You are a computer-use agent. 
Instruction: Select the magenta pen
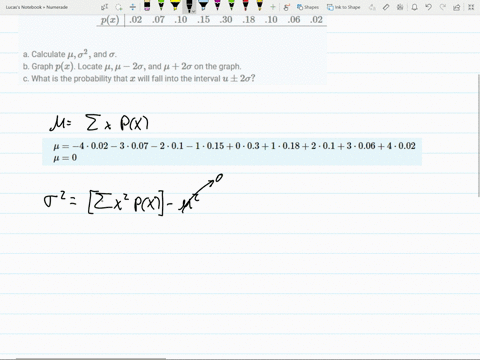pos(217,5)
